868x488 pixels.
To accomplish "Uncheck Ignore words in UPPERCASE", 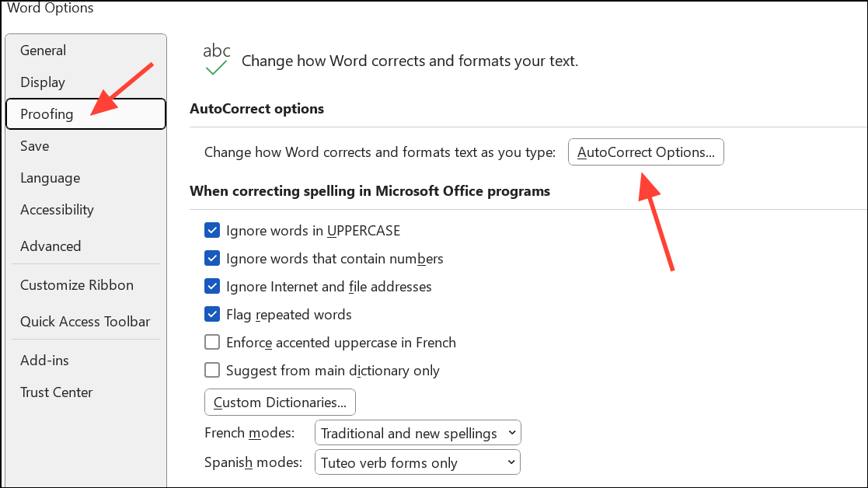I will coord(212,230).
